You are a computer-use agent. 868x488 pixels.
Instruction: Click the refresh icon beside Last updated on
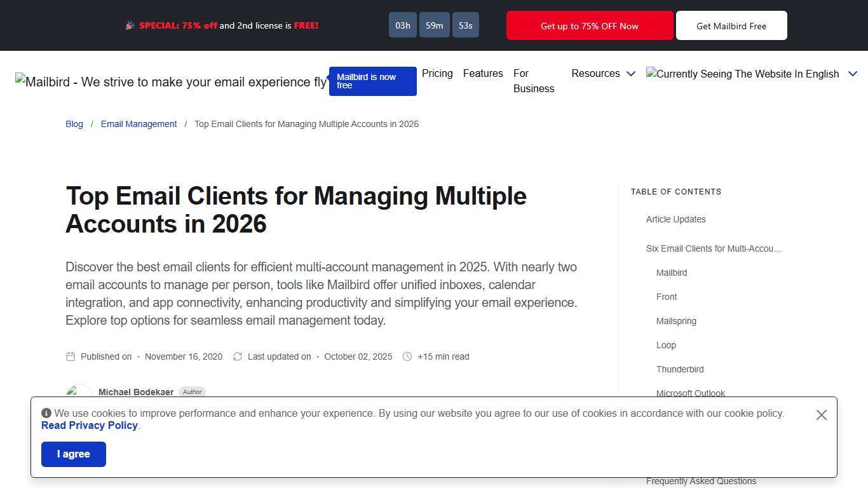(238, 356)
